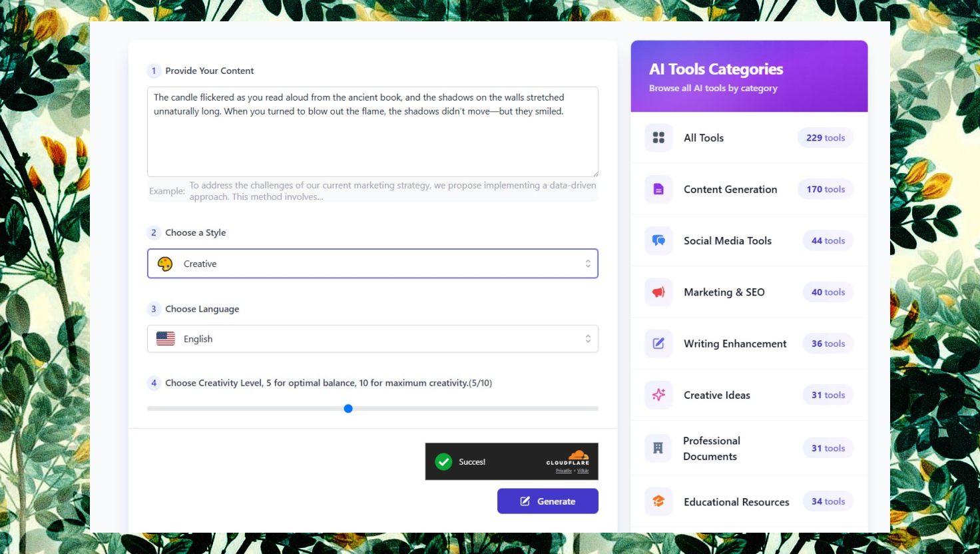
Task: Click the US flag in language selector
Action: (166, 339)
